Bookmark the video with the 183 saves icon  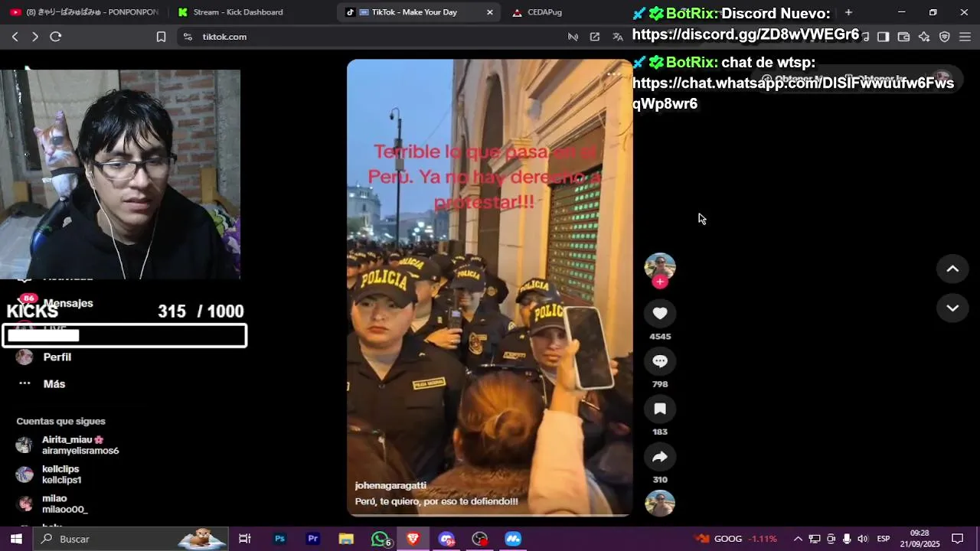click(x=660, y=409)
